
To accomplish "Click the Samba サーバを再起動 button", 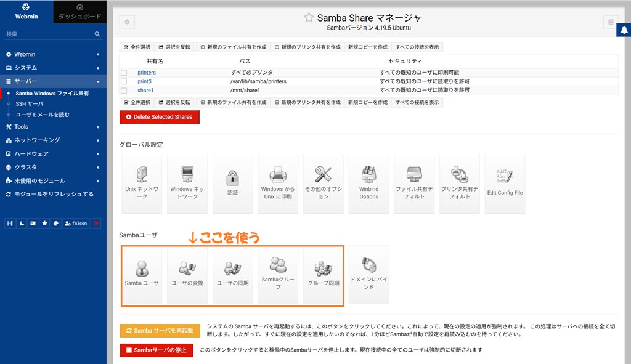I will tap(160, 331).
